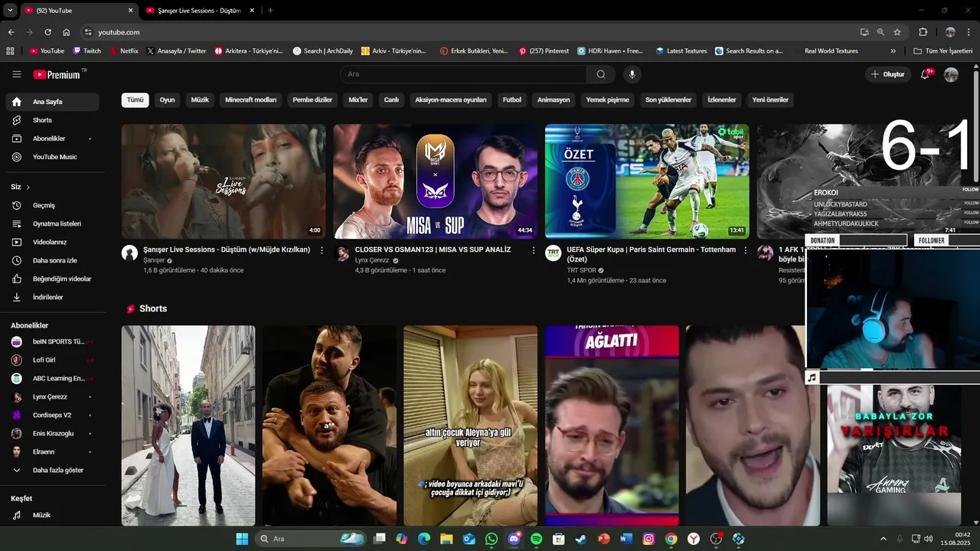Open Ana Sayfa in sidebar
980x551 pixels.
point(52,102)
